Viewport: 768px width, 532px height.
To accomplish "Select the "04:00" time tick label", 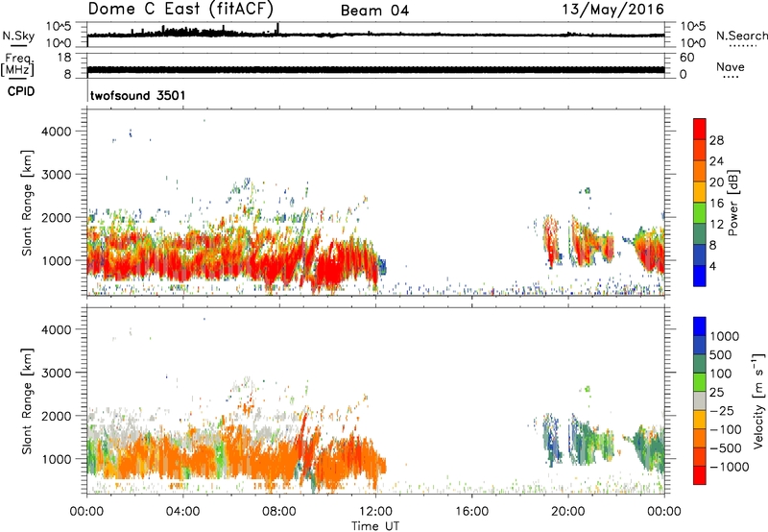I will click(x=182, y=512).
